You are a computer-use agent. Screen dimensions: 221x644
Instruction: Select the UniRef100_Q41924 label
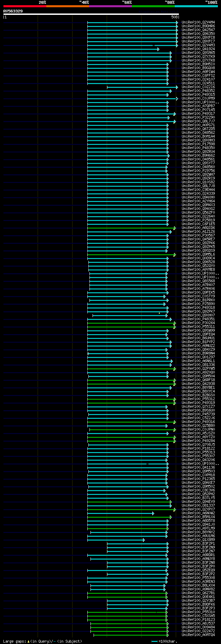click(x=198, y=49)
